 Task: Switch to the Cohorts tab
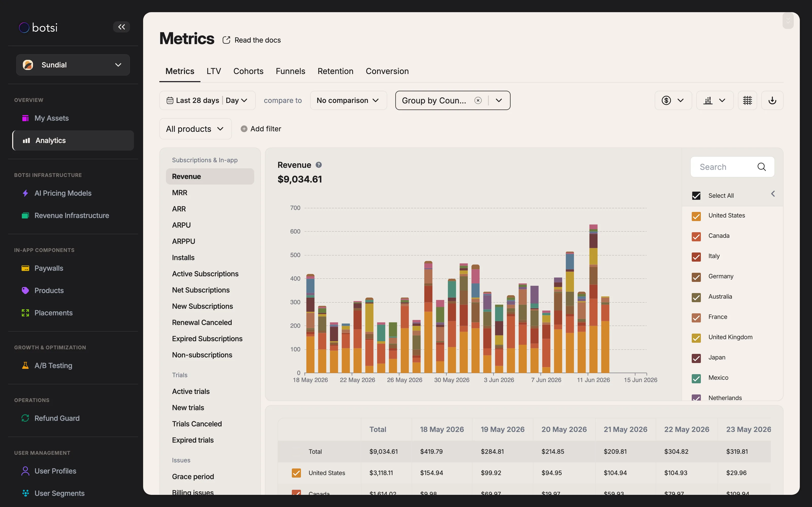[x=248, y=71]
